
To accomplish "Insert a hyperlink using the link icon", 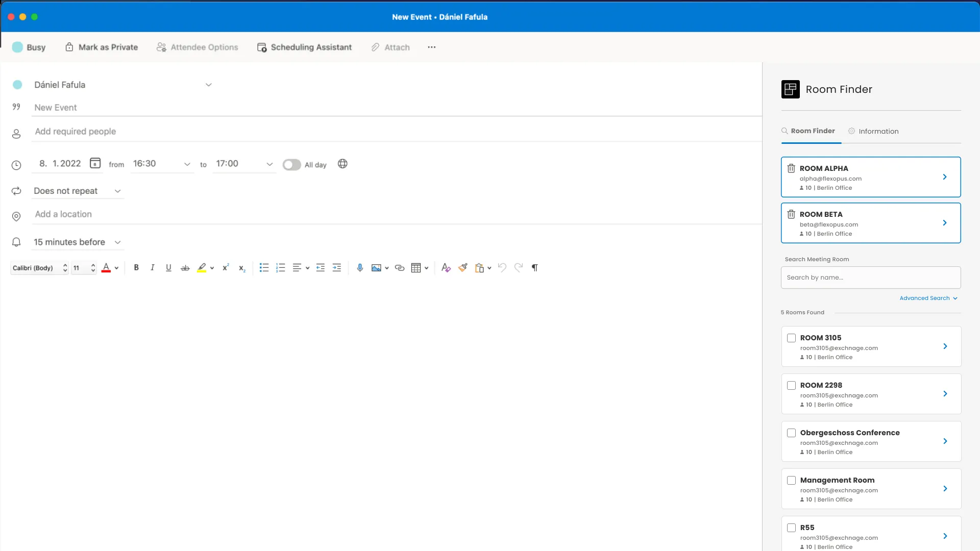I will [x=400, y=268].
